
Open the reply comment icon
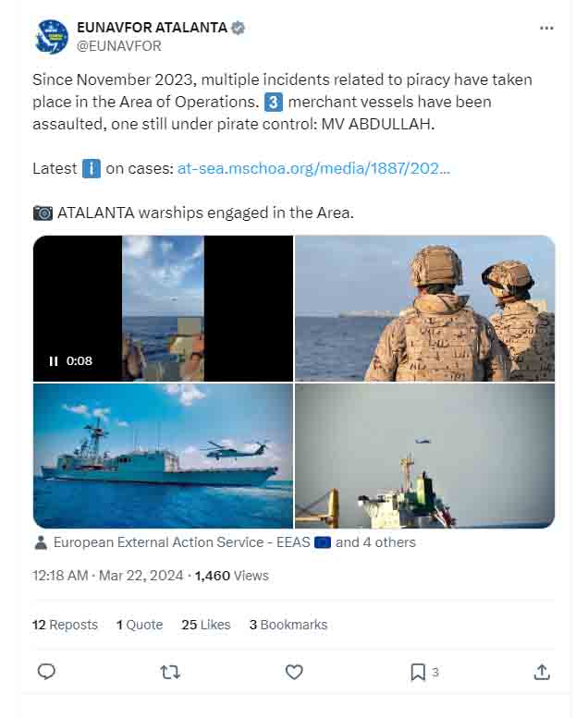46,672
